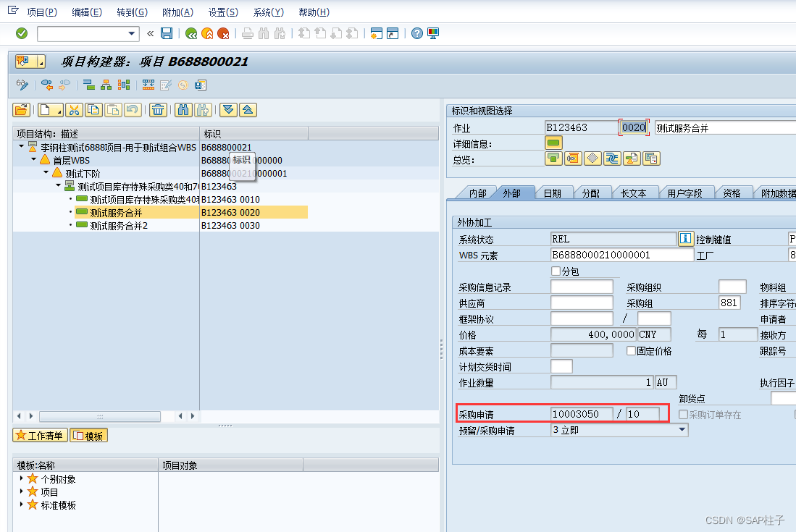Collapse the 测试下阶 WBS node

[46, 172]
